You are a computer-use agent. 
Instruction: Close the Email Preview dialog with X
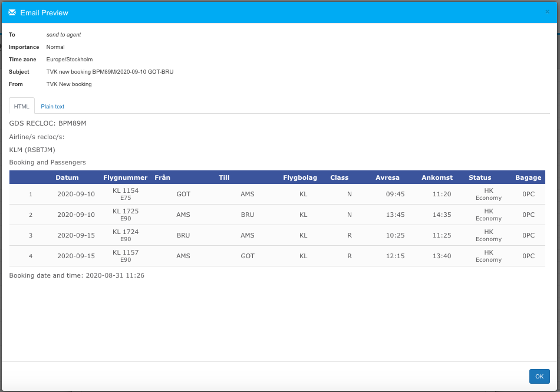(x=547, y=12)
